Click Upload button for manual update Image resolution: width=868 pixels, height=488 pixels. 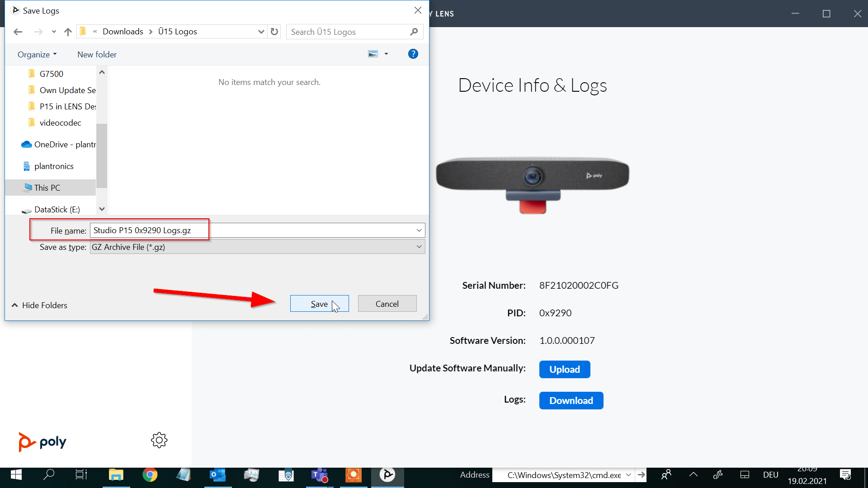[x=565, y=369]
